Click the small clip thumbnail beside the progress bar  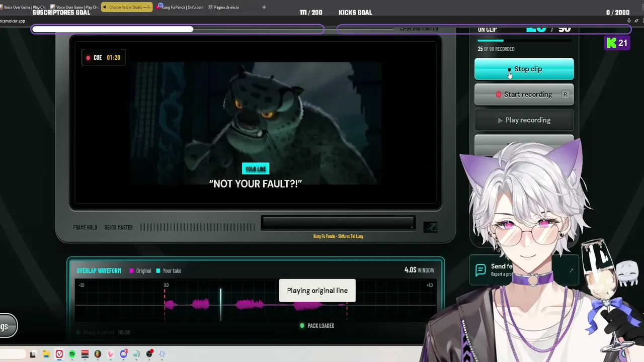430,227
